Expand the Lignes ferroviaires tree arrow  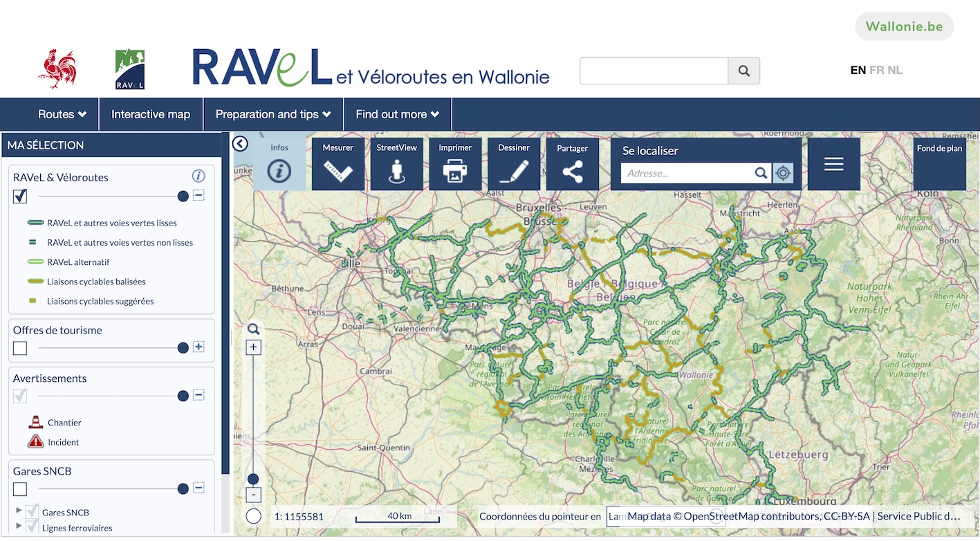[x=19, y=527]
